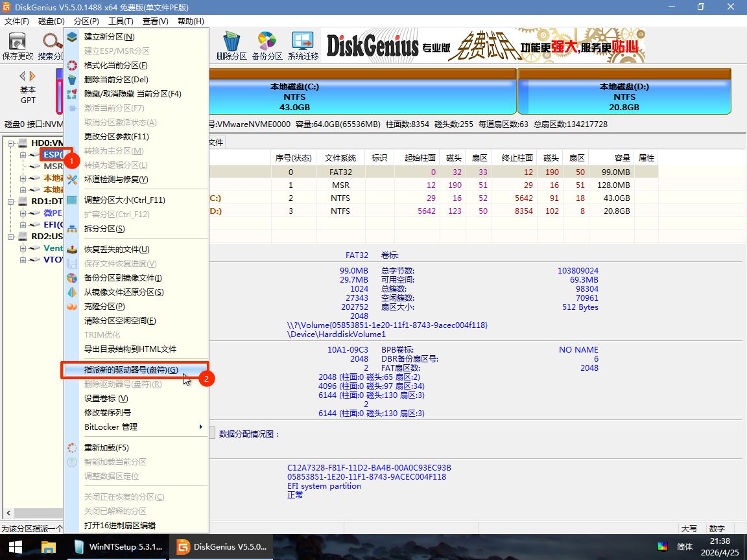Expand the ESP partition tree node
This screenshot has height=560, width=747.
pos(23,155)
